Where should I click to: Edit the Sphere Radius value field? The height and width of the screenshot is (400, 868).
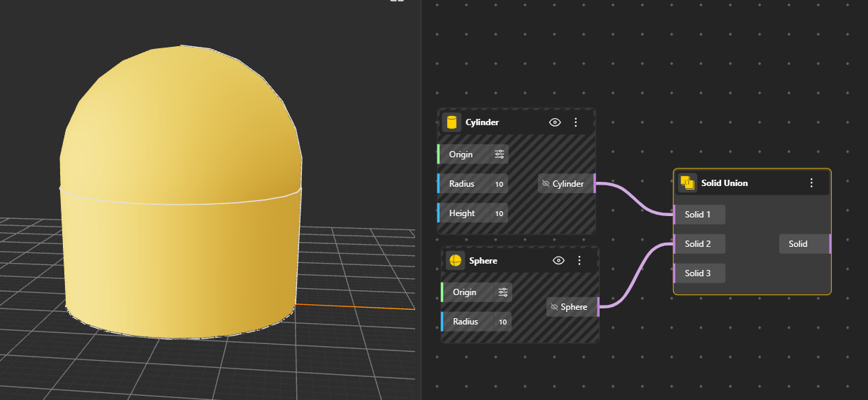tap(502, 322)
